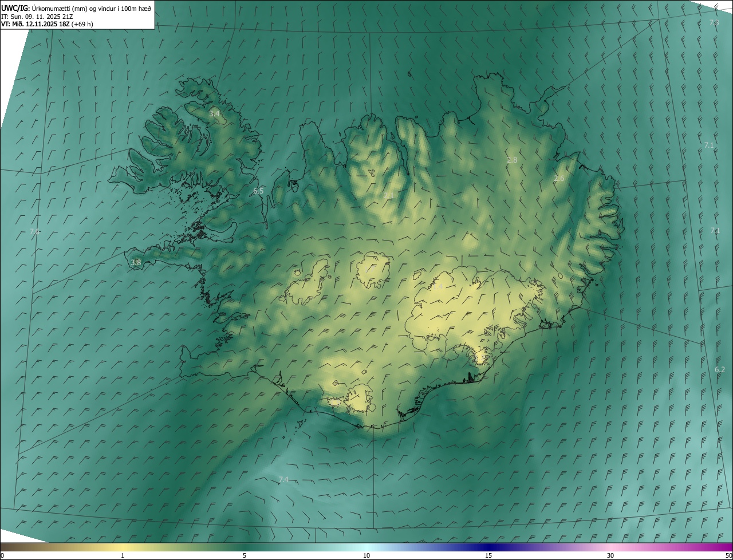
Task: Click the 'VT: Mið. 12.11.2025 18Z (+69 h)' line
Action: 47,24
